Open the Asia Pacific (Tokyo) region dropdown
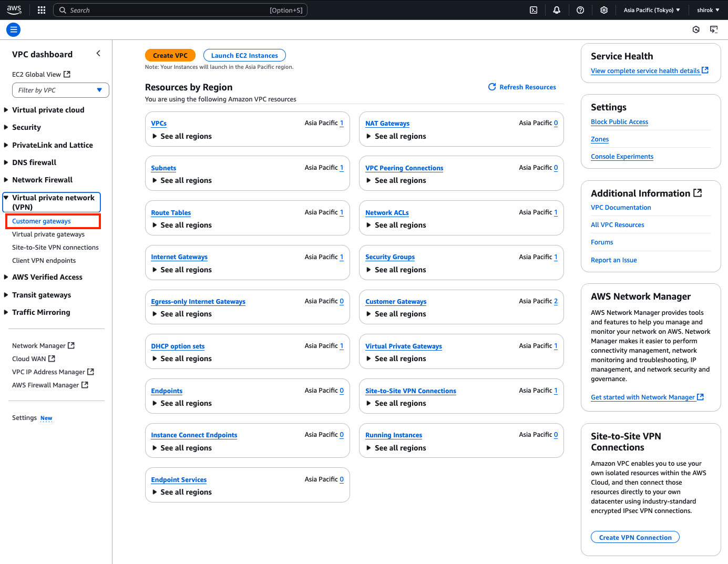The width and height of the screenshot is (728, 564). point(652,10)
